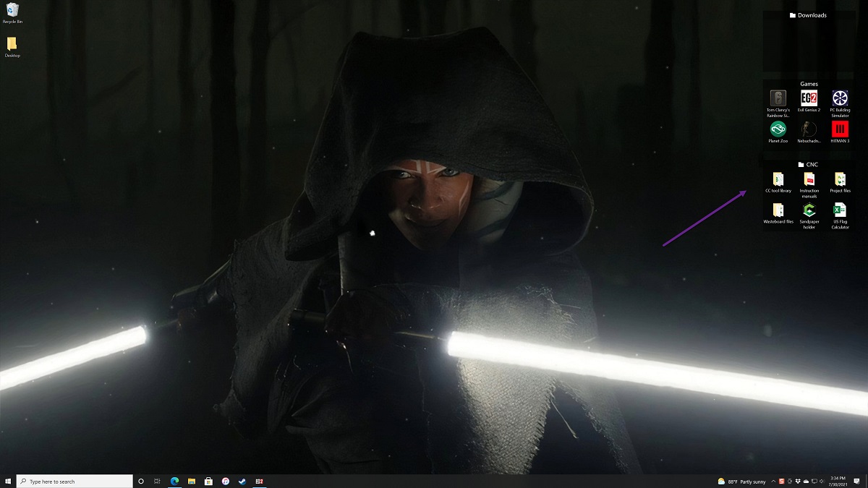Screen dimensions: 868x488
Task: Click the red Snagit tray icon
Action: pos(781,481)
